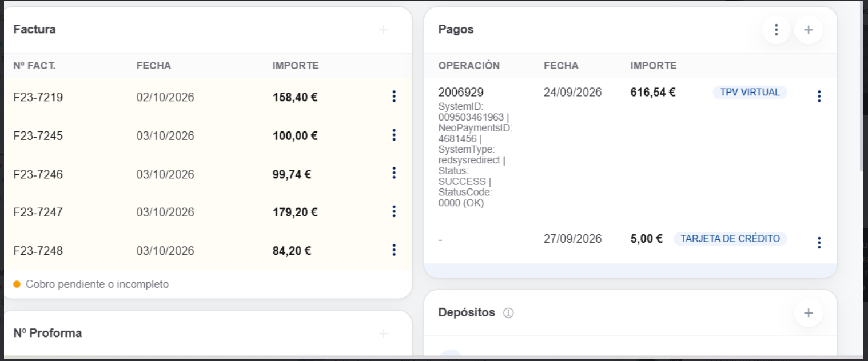The image size is (868, 361).
Task: Click the IMPORTE header in Factura table
Action: point(296,66)
